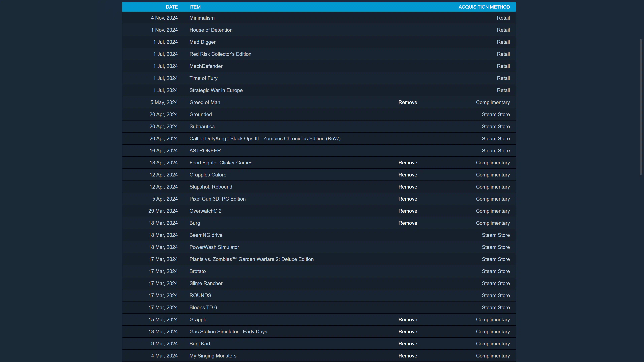Click Remove next to Burg
The width and height of the screenshot is (644, 362).
coord(408,223)
